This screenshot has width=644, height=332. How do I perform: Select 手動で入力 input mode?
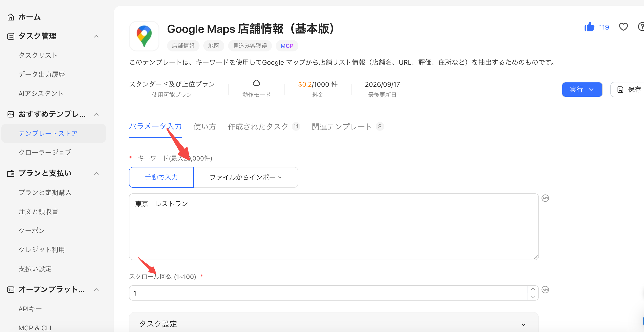161,177
